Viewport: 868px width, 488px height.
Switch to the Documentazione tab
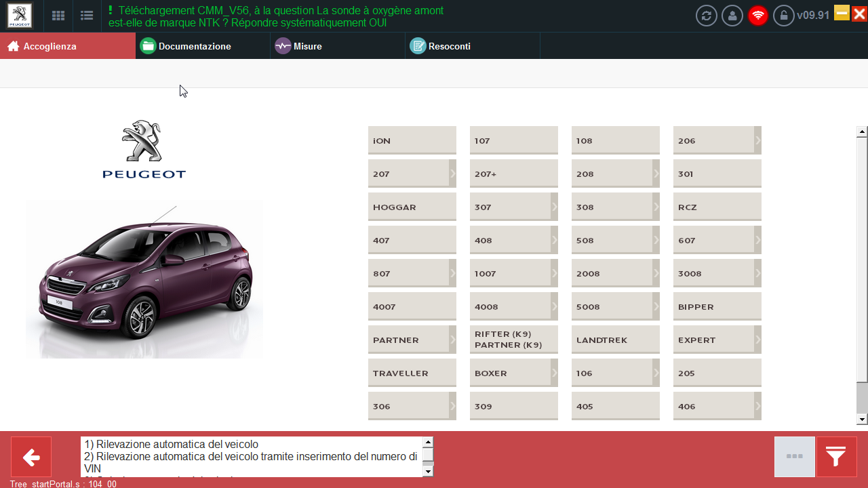203,46
